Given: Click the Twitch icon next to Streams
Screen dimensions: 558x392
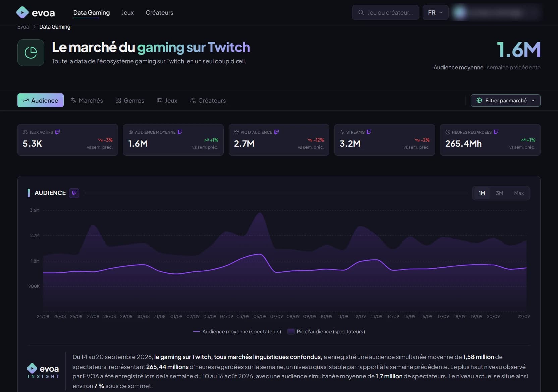Looking at the screenshot, I should [369, 132].
